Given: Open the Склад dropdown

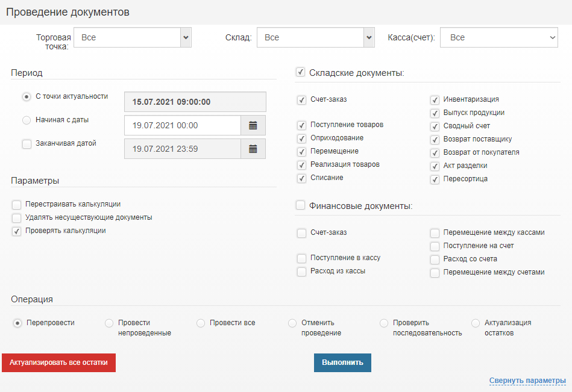Looking at the screenshot, I should coord(315,37).
